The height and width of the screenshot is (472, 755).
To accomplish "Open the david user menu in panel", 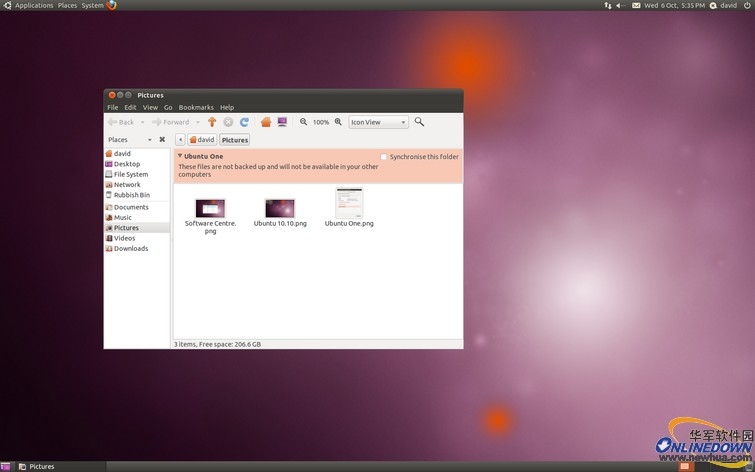I will click(724, 5).
